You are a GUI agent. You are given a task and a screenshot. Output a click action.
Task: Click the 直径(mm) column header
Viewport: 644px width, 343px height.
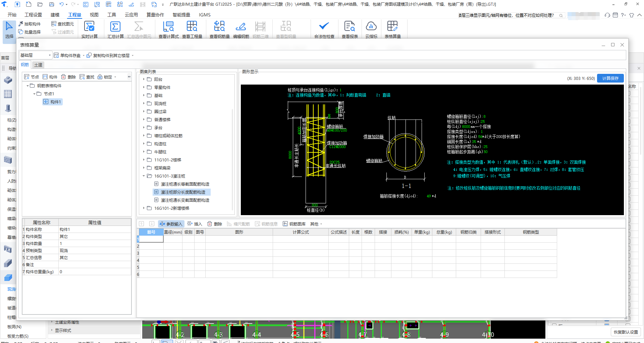(173, 232)
